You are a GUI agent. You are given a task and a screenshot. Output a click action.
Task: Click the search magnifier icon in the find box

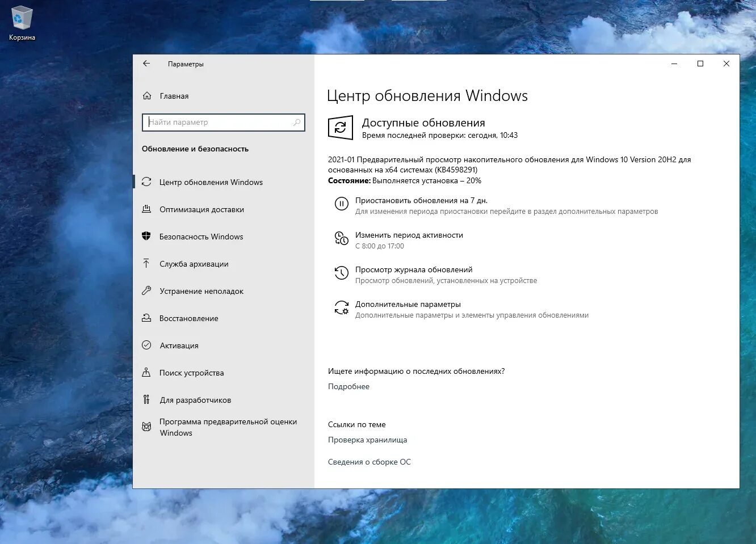point(297,122)
